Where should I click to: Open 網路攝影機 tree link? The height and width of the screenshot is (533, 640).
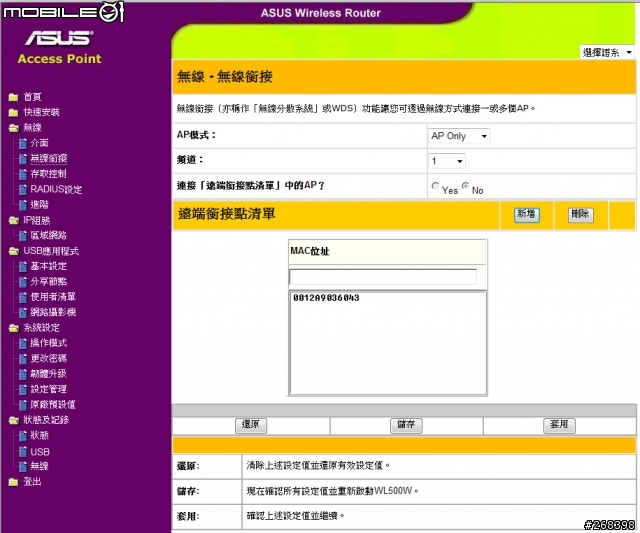[x=53, y=313]
